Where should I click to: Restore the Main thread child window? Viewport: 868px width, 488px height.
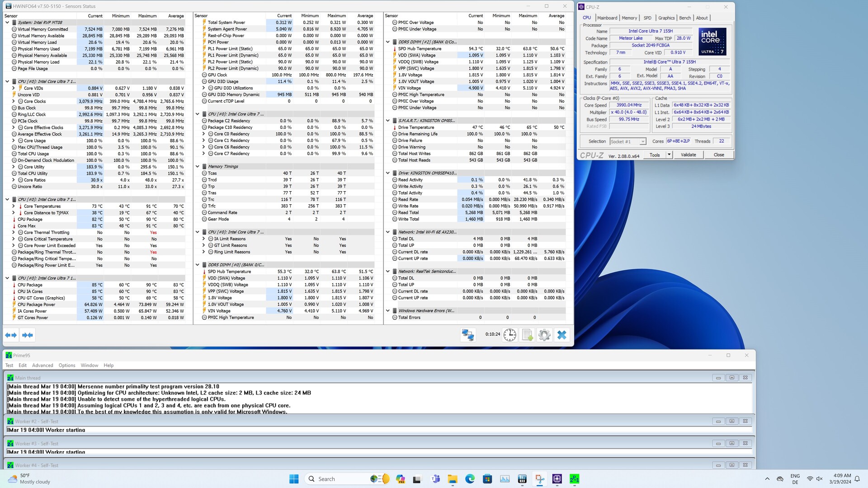pos(731,378)
